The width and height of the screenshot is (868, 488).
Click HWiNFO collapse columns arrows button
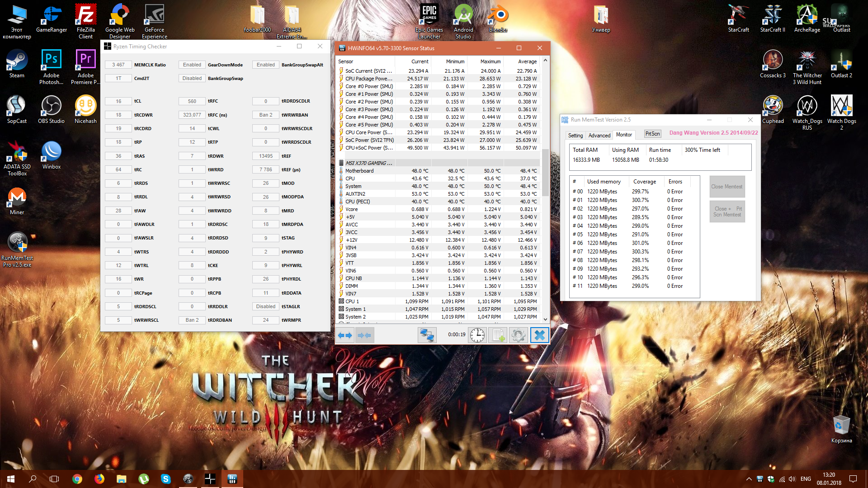tap(364, 335)
